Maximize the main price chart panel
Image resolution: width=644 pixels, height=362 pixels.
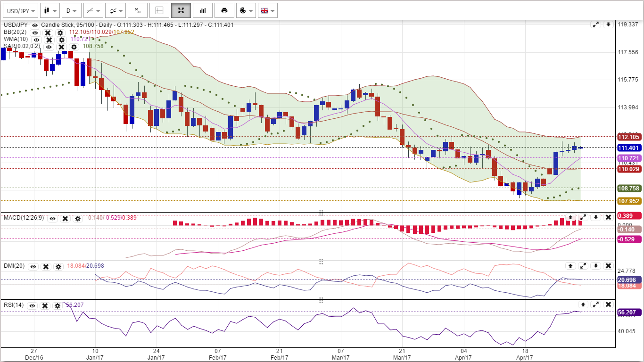[596, 25]
